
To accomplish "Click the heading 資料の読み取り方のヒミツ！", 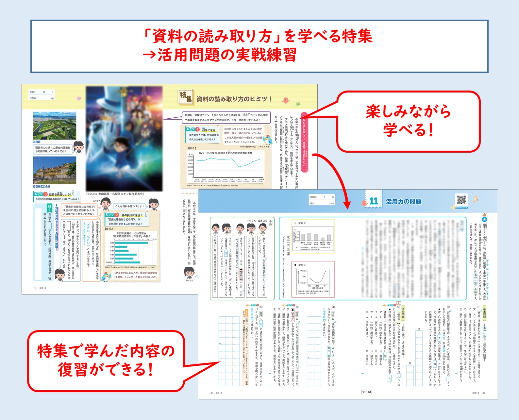I will click(234, 99).
